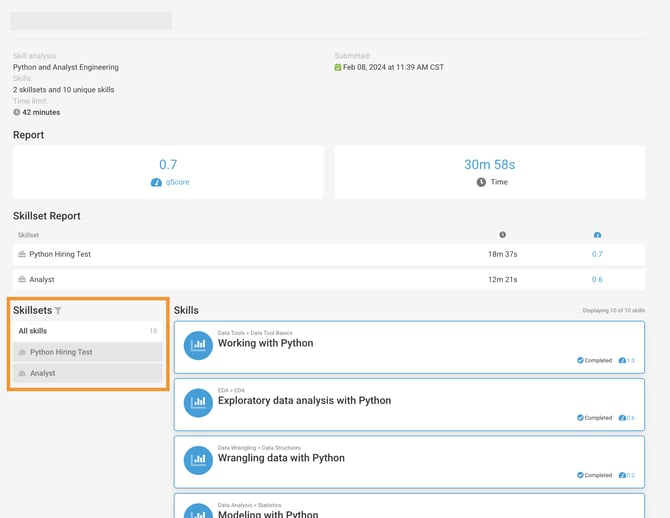Click the Skillsets filter funnel icon
Screen dimensions: 670x518
tap(59, 311)
